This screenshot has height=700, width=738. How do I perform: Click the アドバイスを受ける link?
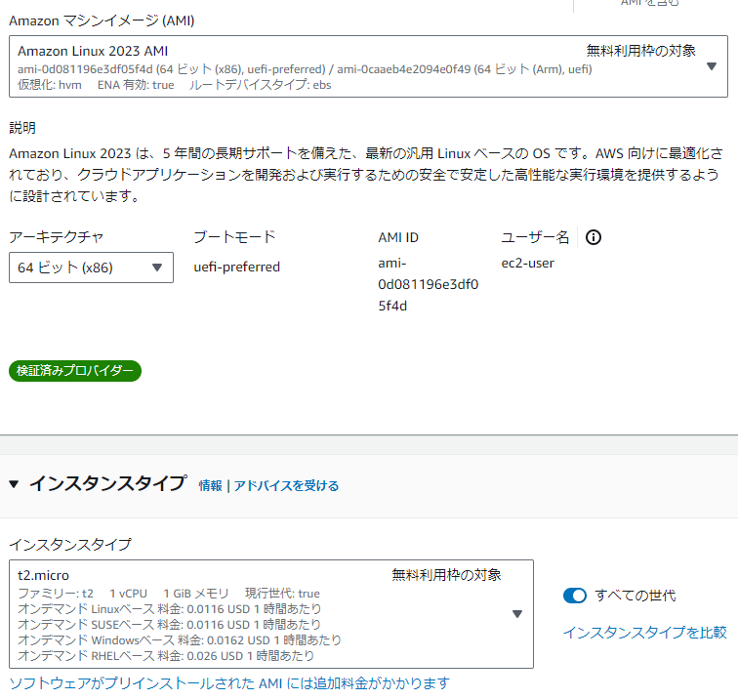[286, 485]
